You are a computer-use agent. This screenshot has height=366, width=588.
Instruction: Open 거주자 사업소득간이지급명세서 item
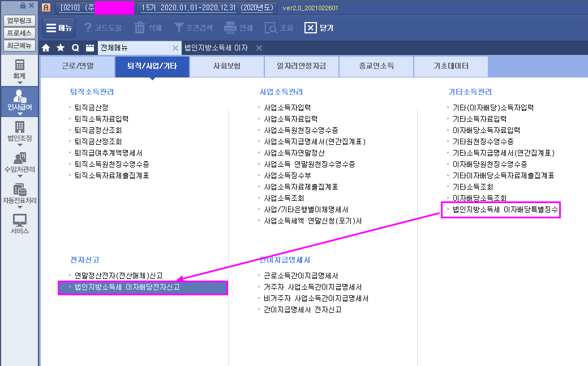pyautogui.click(x=313, y=287)
